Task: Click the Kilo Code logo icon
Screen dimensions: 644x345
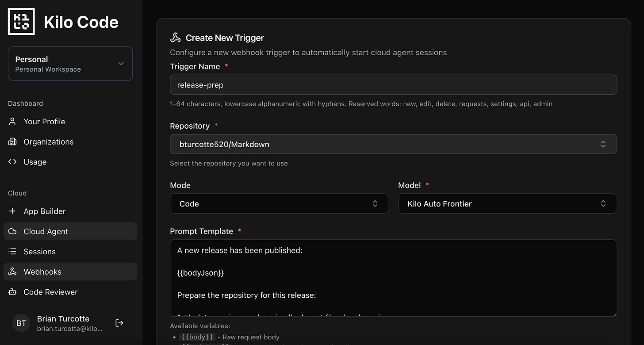Action: coord(21,22)
